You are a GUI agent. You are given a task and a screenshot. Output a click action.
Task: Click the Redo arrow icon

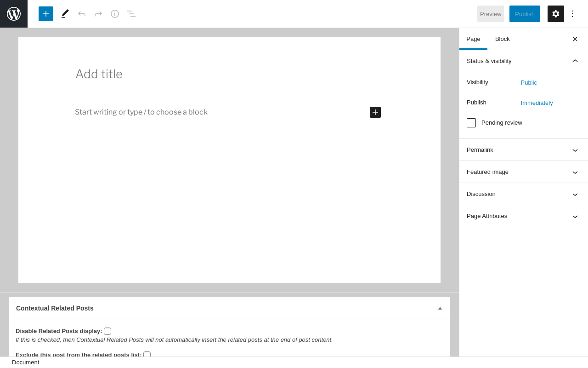pos(98,14)
